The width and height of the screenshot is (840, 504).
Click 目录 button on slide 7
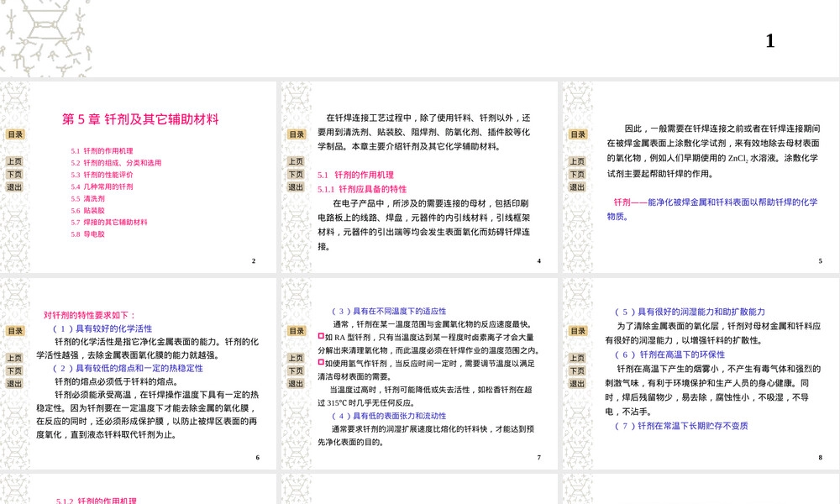(297, 331)
